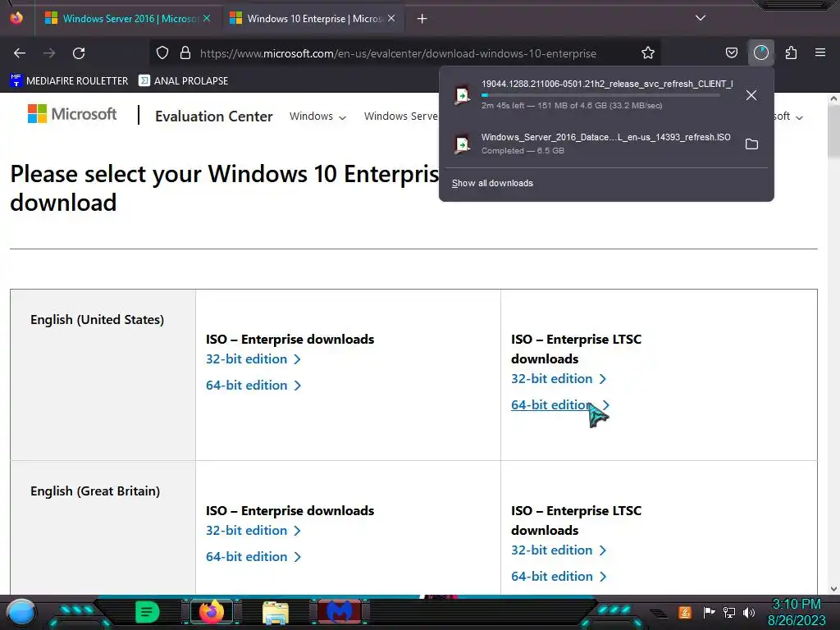Open File Explorer from the taskbar
Screen dimensions: 840x630
click(276, 612)
